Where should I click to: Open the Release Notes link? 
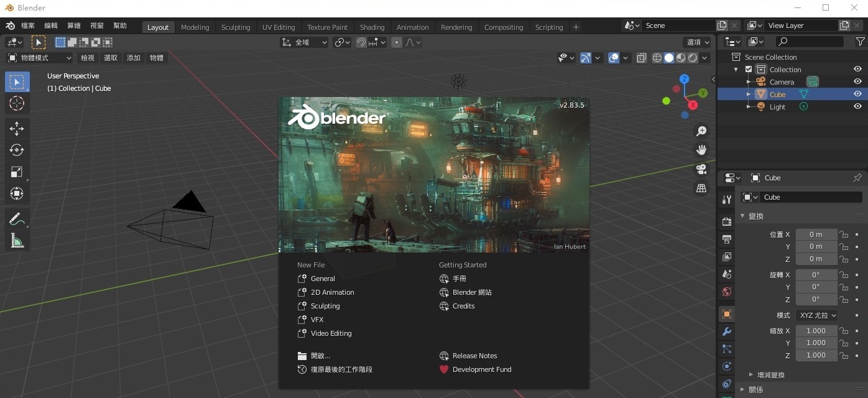tap(475, 356)
